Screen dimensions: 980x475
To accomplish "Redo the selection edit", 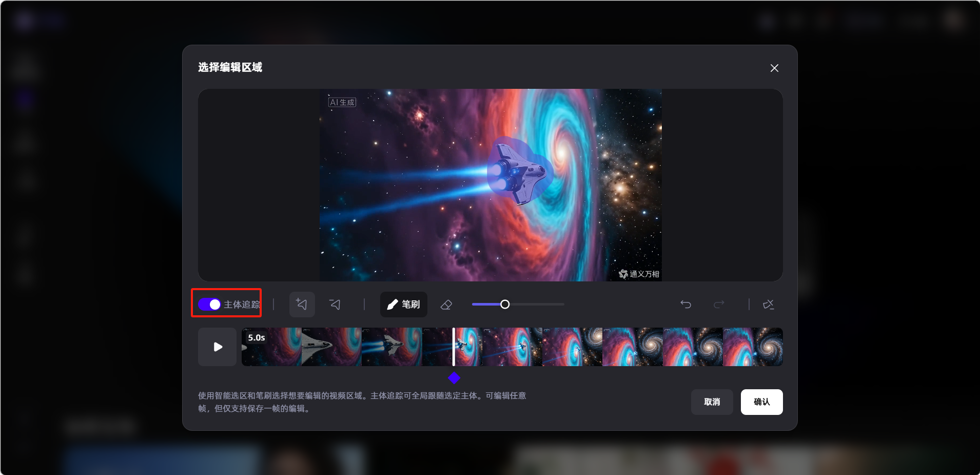I will [719, 305].
